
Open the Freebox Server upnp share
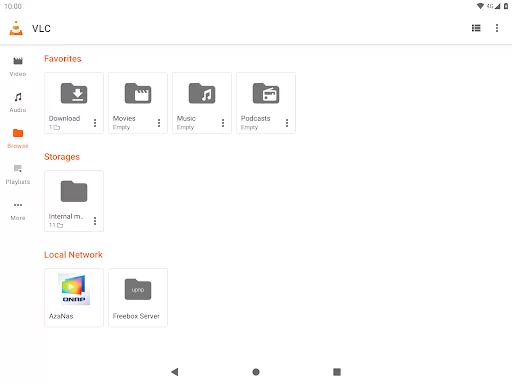[138, 298]
